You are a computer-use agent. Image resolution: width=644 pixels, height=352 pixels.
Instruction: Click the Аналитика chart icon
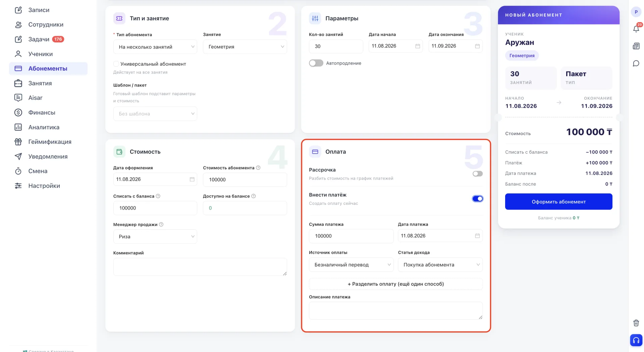[x=18, y=127]
